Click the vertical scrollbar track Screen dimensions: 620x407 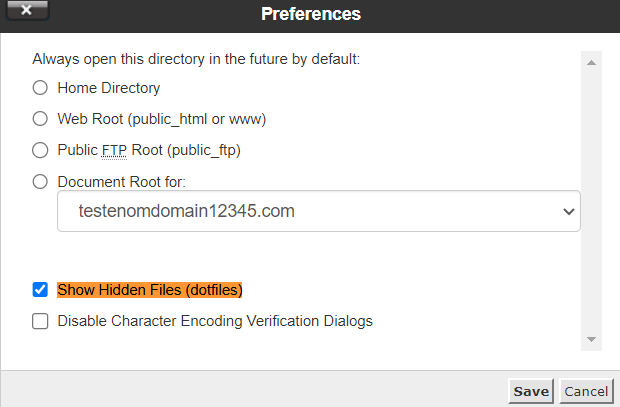click(591, 200)
